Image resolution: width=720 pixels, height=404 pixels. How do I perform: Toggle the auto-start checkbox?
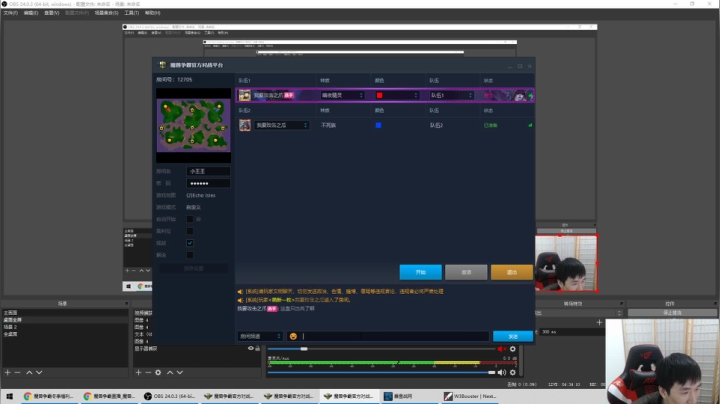(x=190, y=219)
